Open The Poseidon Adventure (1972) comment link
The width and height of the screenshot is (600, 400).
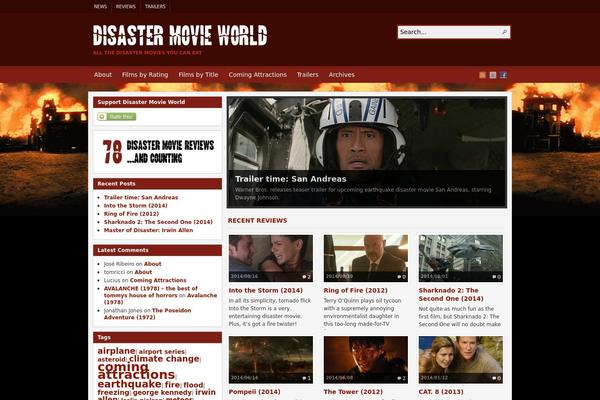pos(147,314)
